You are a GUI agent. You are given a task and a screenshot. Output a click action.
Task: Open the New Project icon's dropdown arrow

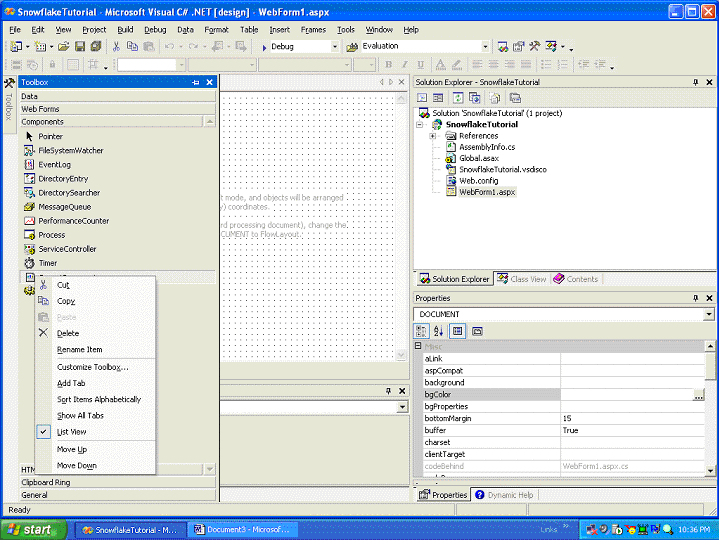click(x=28, y=47)
